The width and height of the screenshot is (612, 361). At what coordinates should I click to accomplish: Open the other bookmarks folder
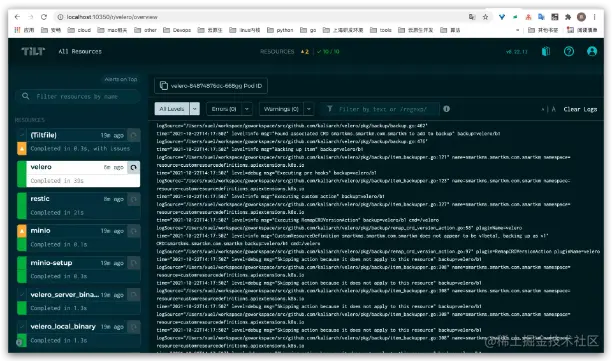tap(146, 30)
